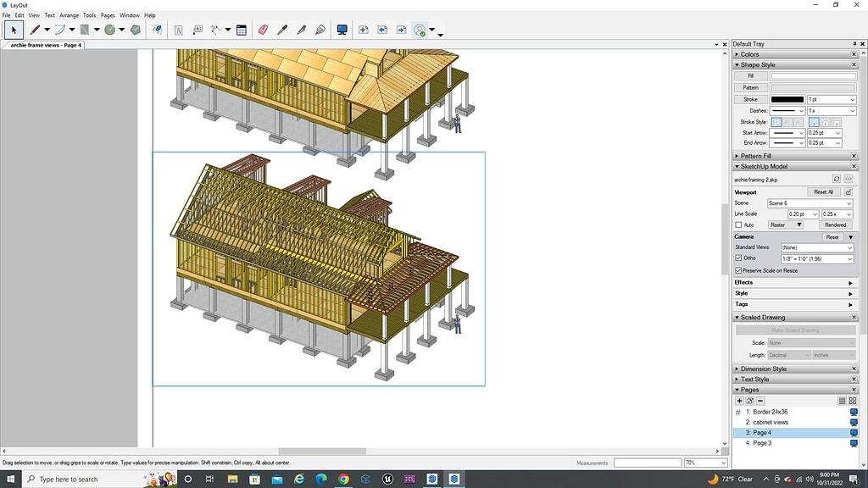The image size is (868, 488).
Task: Open the Table tool
Action: coord(241,30)
